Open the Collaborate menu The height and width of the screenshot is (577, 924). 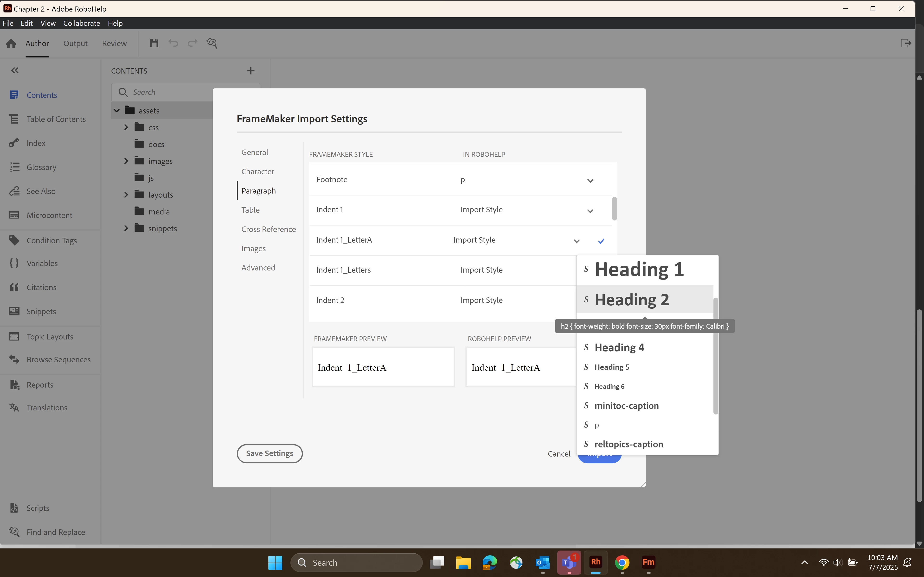click(81, 23)
